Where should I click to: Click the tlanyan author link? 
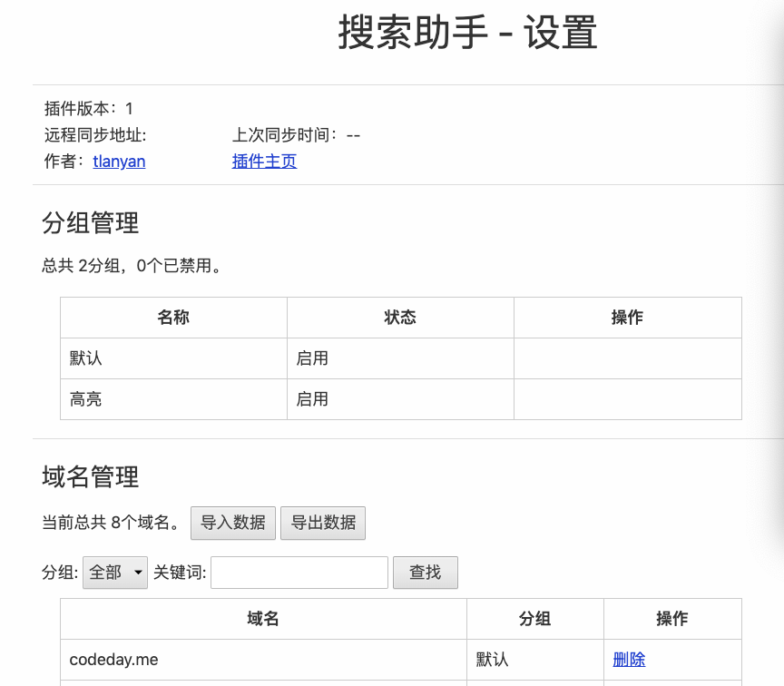[118, 161]
